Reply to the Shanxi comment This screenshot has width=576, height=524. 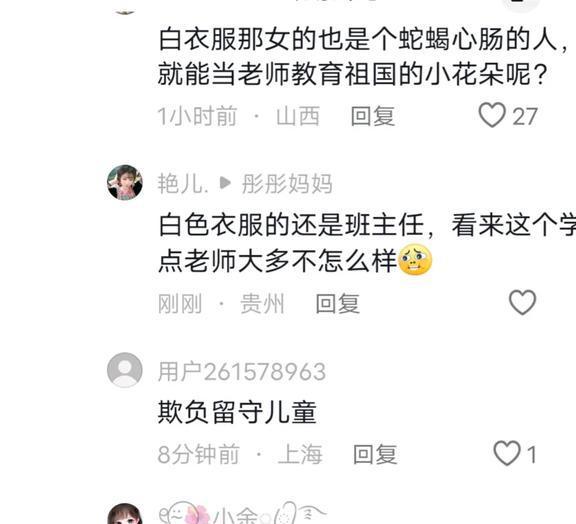pyautogui.click(x=373, y=116)
